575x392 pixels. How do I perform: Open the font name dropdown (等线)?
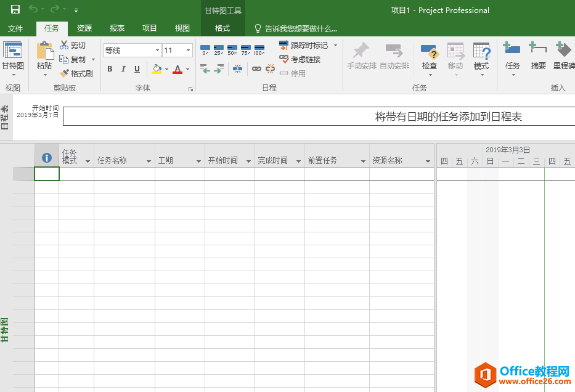(x=158, y=51)
